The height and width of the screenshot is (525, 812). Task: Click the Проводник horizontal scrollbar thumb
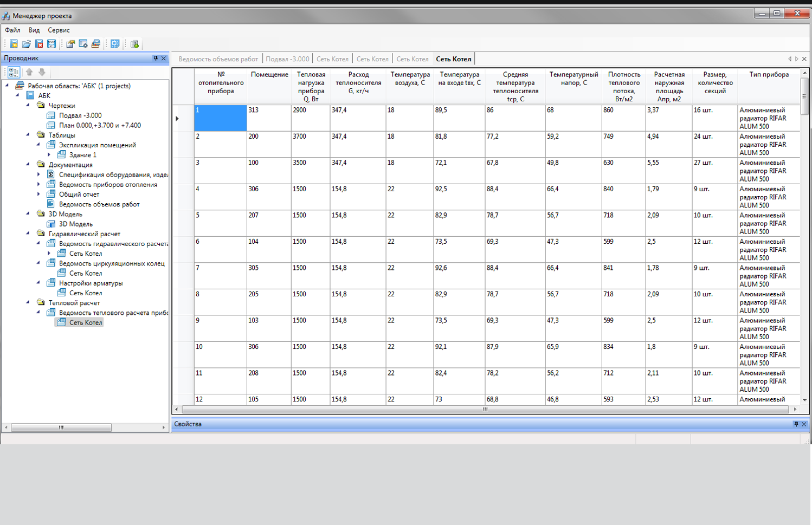(x=61, y=427)
